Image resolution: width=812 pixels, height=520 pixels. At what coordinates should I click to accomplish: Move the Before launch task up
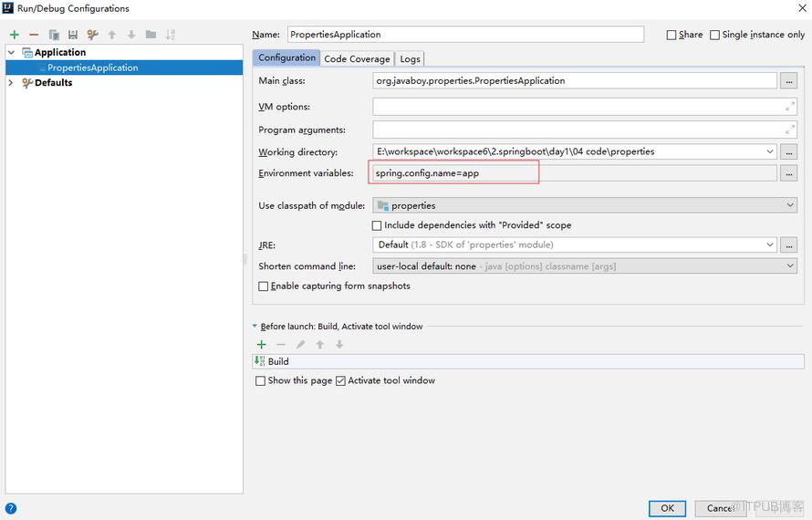(320, 345)
